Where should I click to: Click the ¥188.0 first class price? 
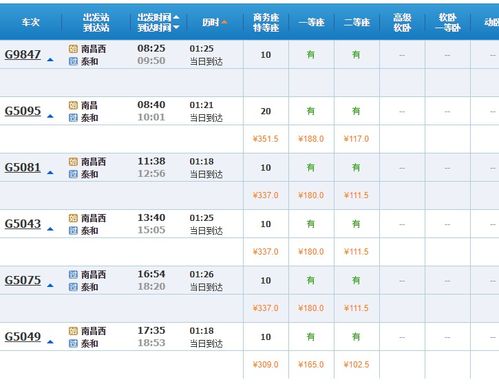pyautogui.click(x=311, y=139)
